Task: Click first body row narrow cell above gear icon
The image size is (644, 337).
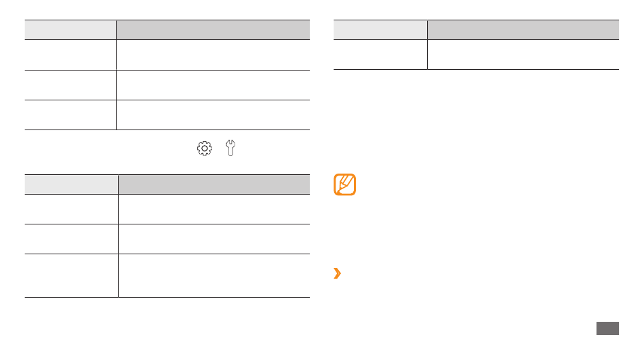Action: pos(71,55)
